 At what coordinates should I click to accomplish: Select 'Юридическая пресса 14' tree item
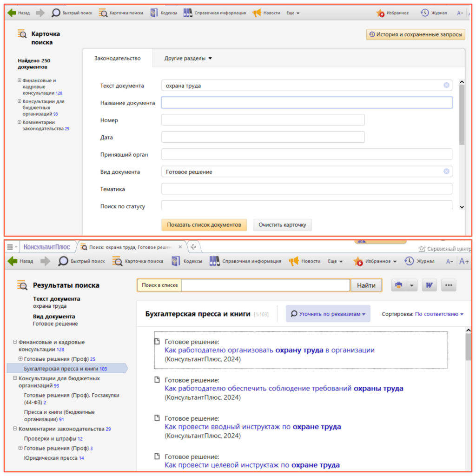[53, 458]
